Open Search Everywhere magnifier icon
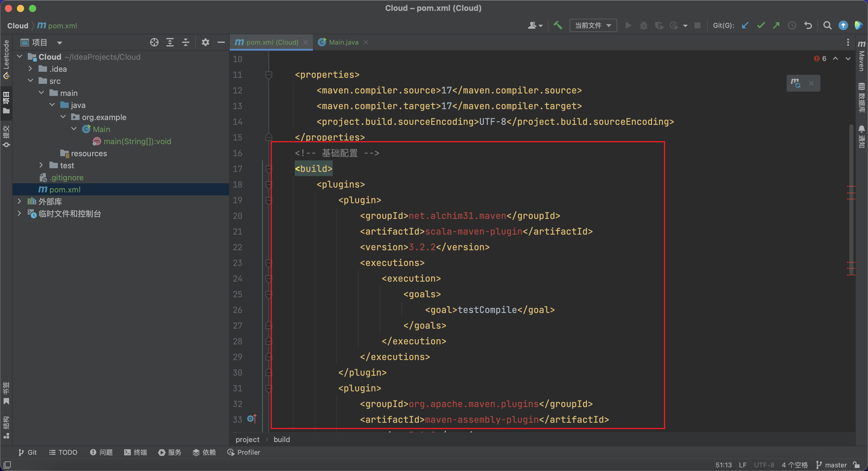 click(827, 25)
